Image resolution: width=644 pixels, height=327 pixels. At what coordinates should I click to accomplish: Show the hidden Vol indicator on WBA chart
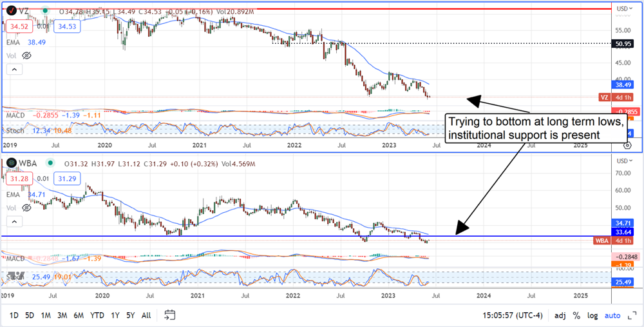[27, 208]
